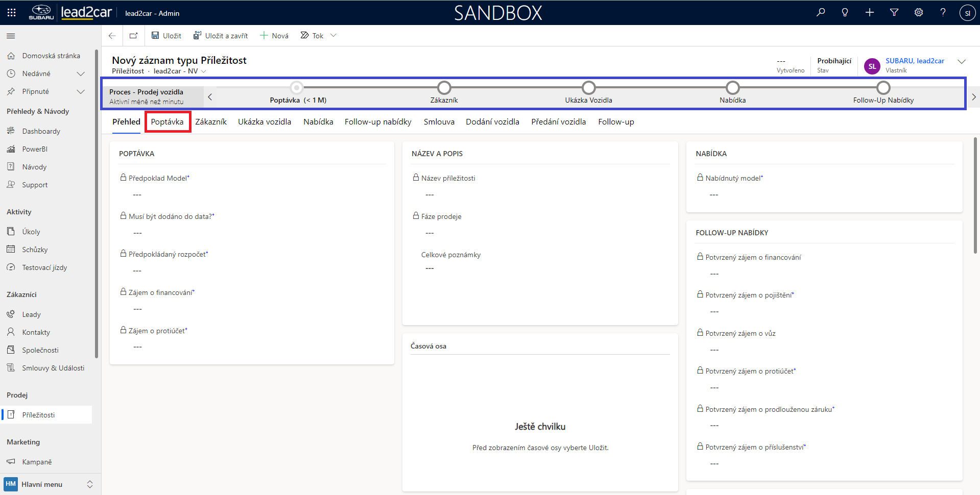Image resolution: width=980 pixels, height=495 pixels.
Task: Open the advanced find filter icon
Action: (x=894, y=13)
